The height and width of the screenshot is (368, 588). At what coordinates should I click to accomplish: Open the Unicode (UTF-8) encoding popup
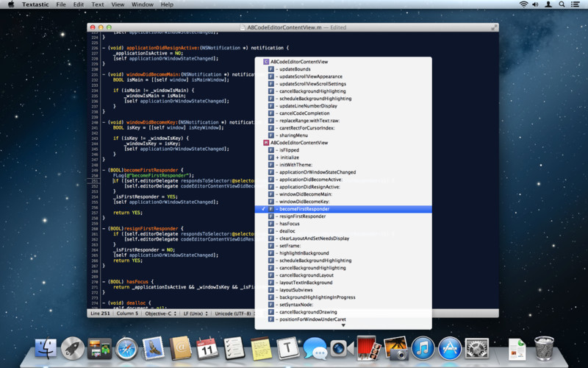coord(234,313)
